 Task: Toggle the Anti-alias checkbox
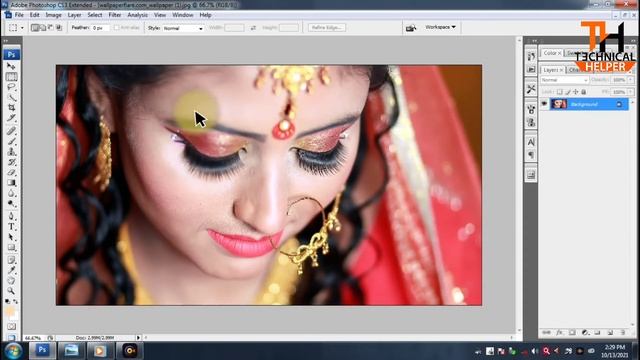117,28
